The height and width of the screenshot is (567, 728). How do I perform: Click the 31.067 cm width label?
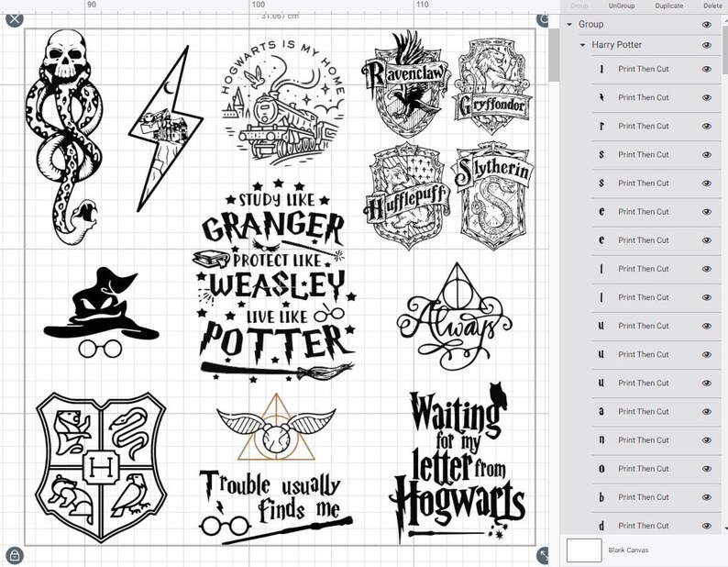click(280, 17)
